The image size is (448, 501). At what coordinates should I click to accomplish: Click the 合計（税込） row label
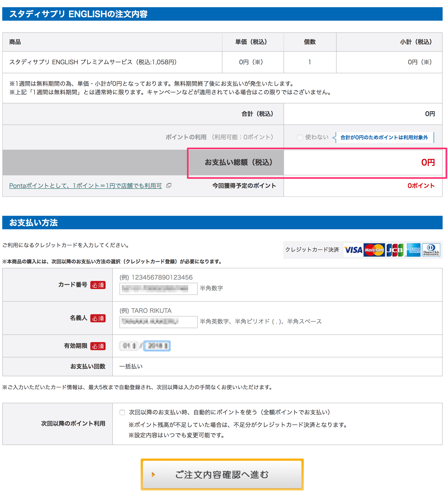[257, 114]
